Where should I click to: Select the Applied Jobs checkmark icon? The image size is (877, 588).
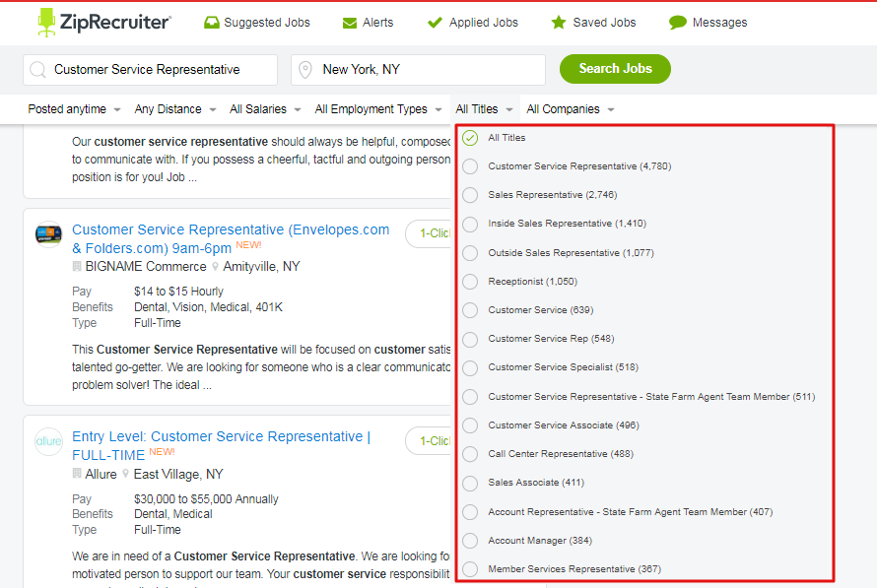pyautogui.click(x=435, y=21)
